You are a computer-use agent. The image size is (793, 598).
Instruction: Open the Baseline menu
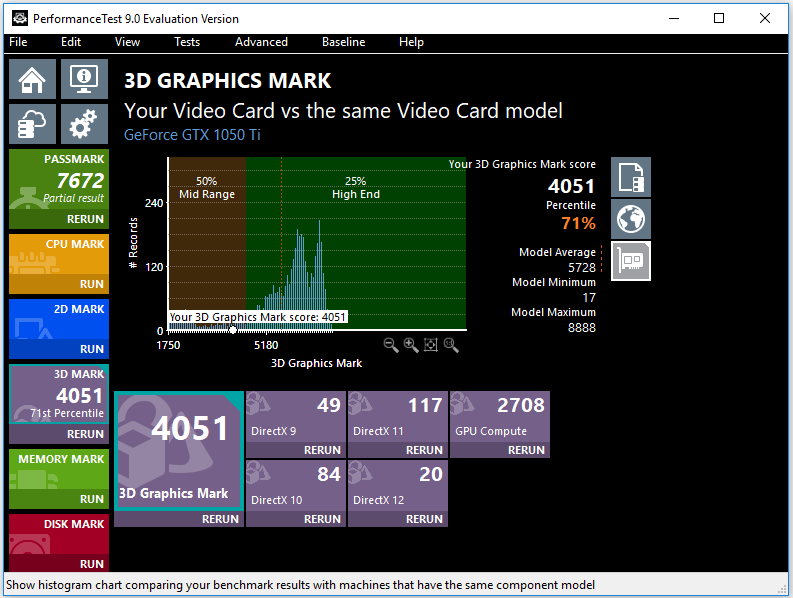343,42
